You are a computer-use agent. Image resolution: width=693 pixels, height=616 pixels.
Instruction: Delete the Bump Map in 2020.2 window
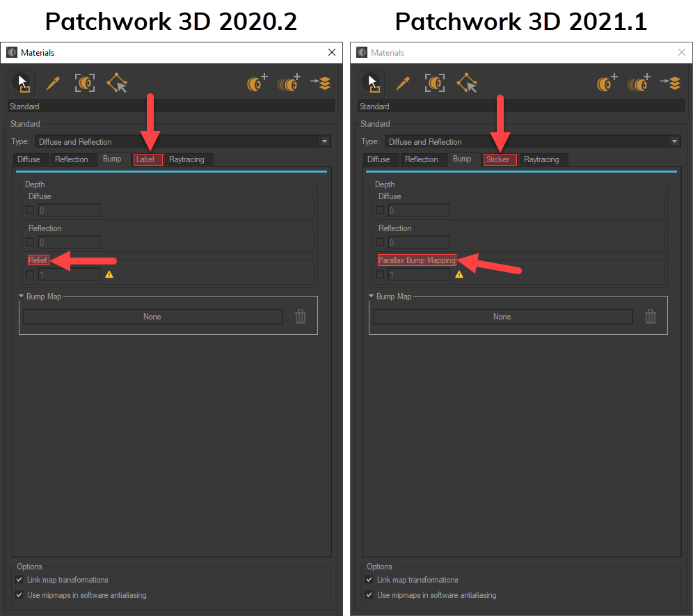(x=301, y=317)
